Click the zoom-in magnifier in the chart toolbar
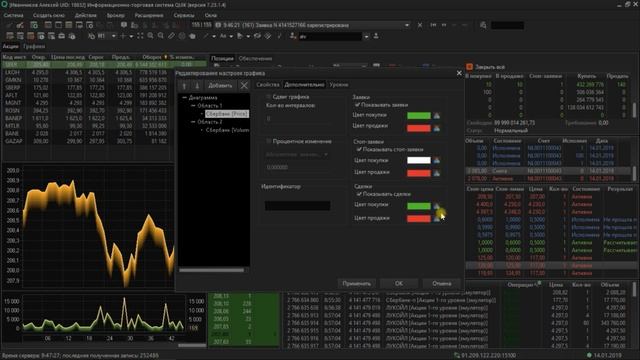This screenshot has width=640, height=360. [151, 36]
